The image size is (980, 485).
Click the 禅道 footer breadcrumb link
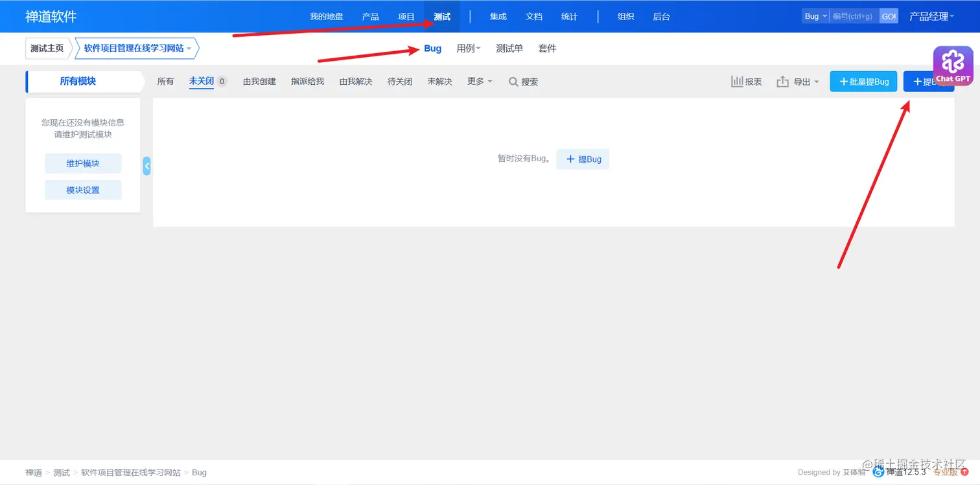(x=34, y=473)
